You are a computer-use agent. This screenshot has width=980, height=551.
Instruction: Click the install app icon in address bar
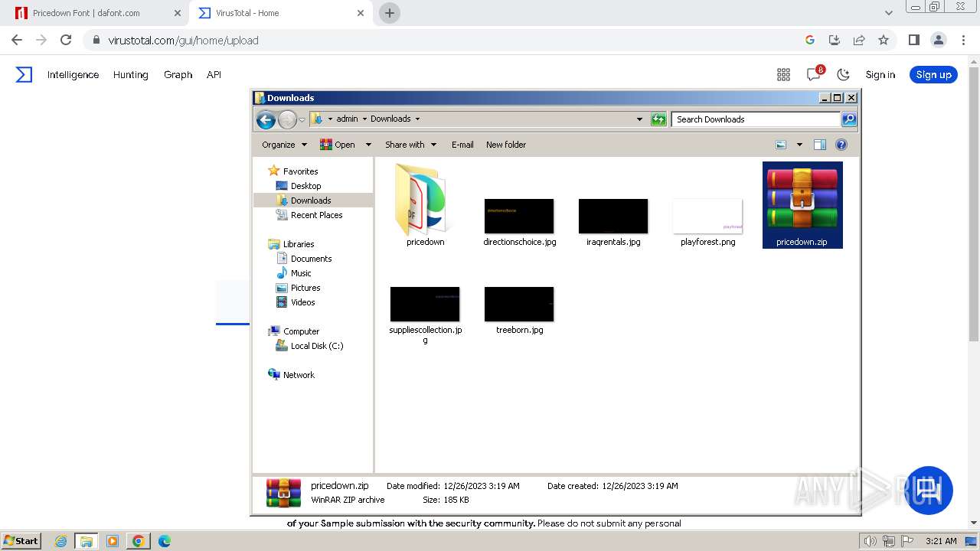pyautogui.click(x=835, y=40)
